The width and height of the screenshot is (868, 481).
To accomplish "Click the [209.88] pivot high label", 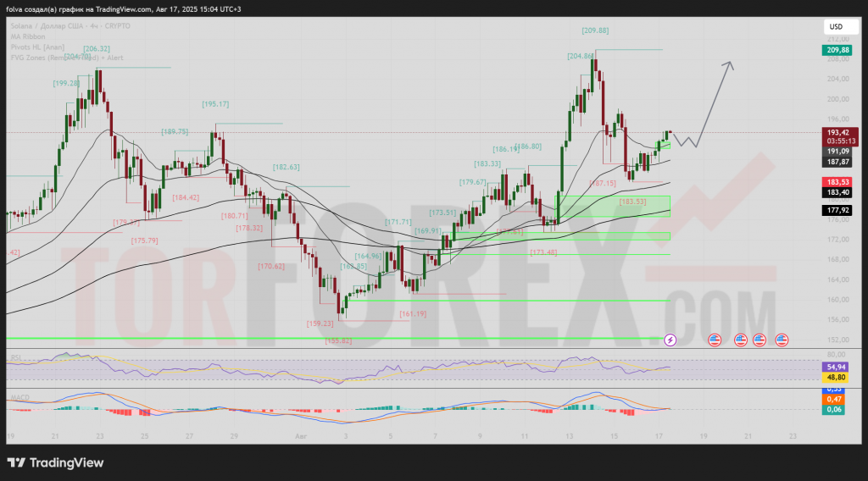I will click(595, 30).
